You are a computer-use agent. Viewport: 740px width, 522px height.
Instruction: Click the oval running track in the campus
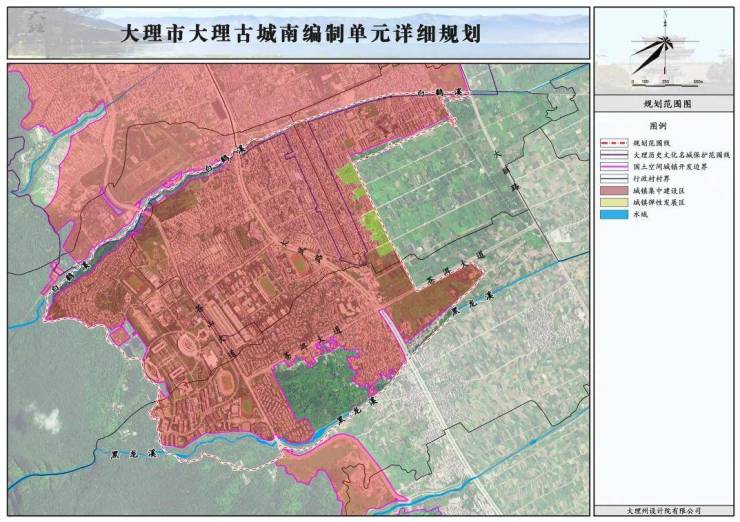[x=226, y=382]
